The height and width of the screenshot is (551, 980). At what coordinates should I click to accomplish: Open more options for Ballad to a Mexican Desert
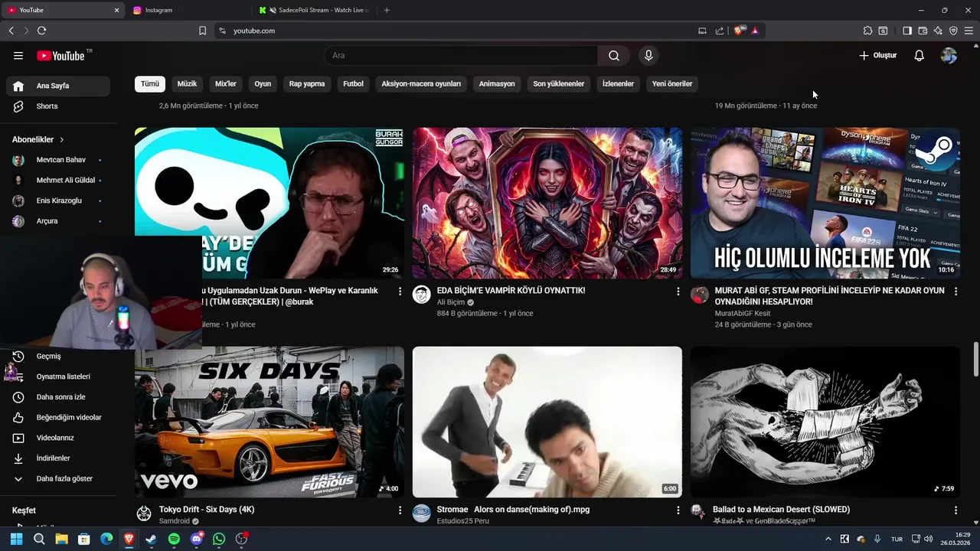[x=955, y=510]
